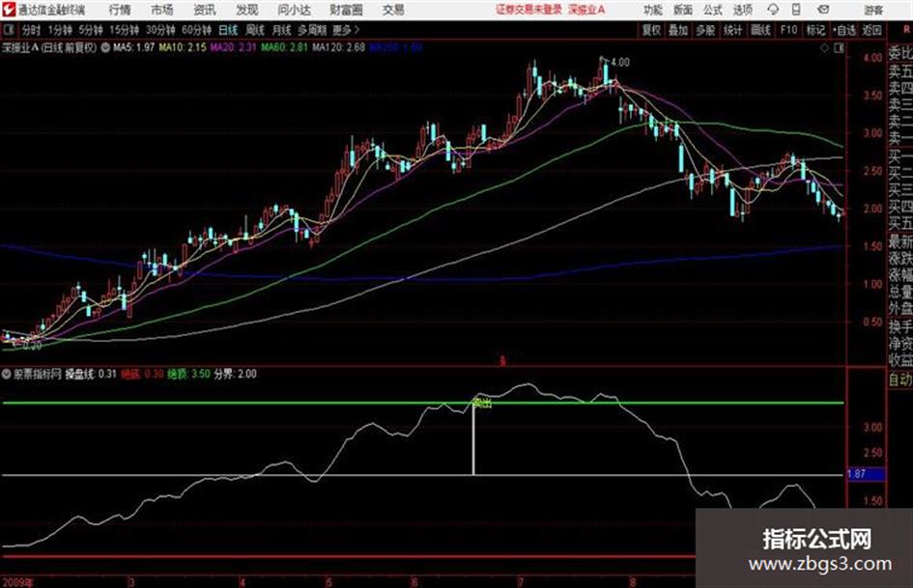Click the 4.00 high price annotation
The image size is (913, 588).
click(620, 63)
